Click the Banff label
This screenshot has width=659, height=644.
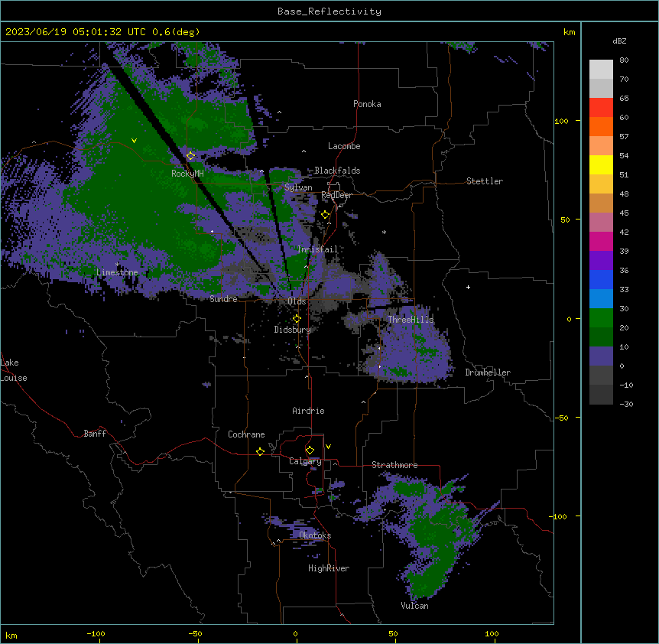click(95, 434)
